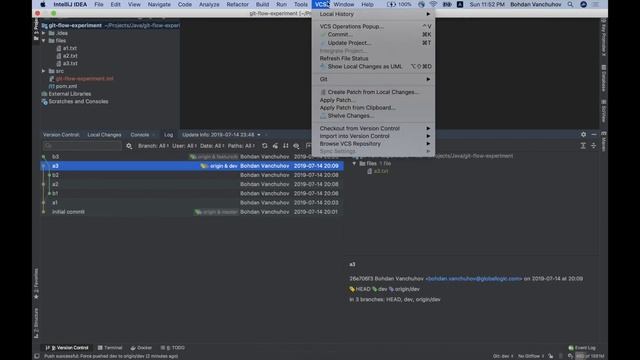Open Version Control panel settings gear
This screenshot has width=640, height=360.
583,134
